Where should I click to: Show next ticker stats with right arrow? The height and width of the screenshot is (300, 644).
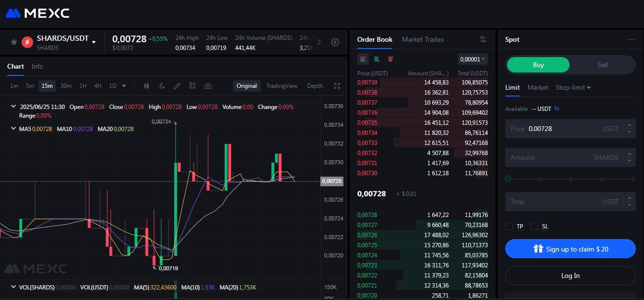[319, 42]
